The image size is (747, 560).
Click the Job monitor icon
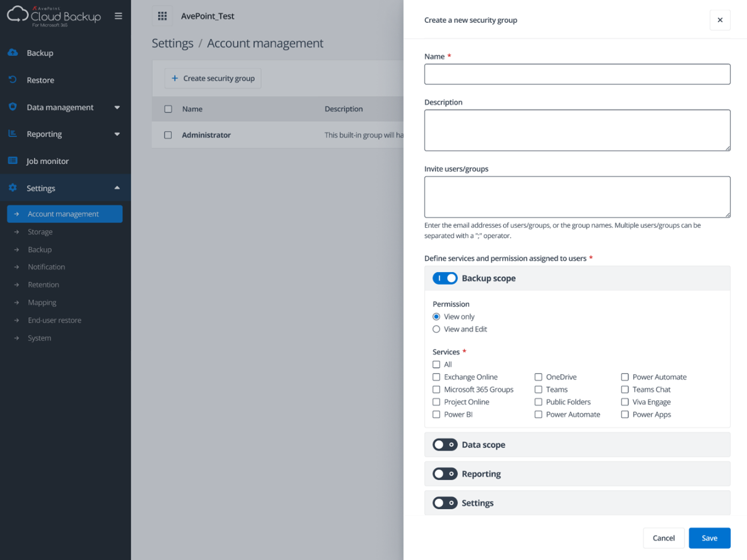click(x=13, y=160)
